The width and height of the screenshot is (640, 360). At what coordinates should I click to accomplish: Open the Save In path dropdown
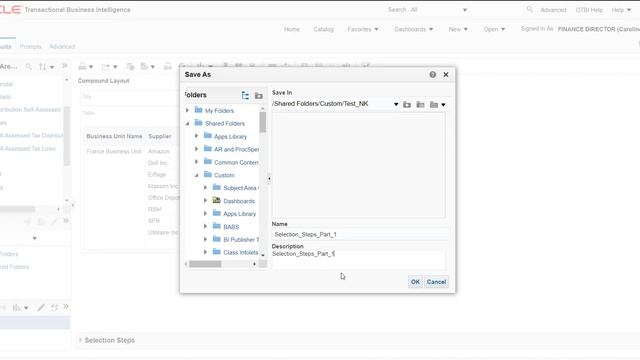(x=396, y=104)
